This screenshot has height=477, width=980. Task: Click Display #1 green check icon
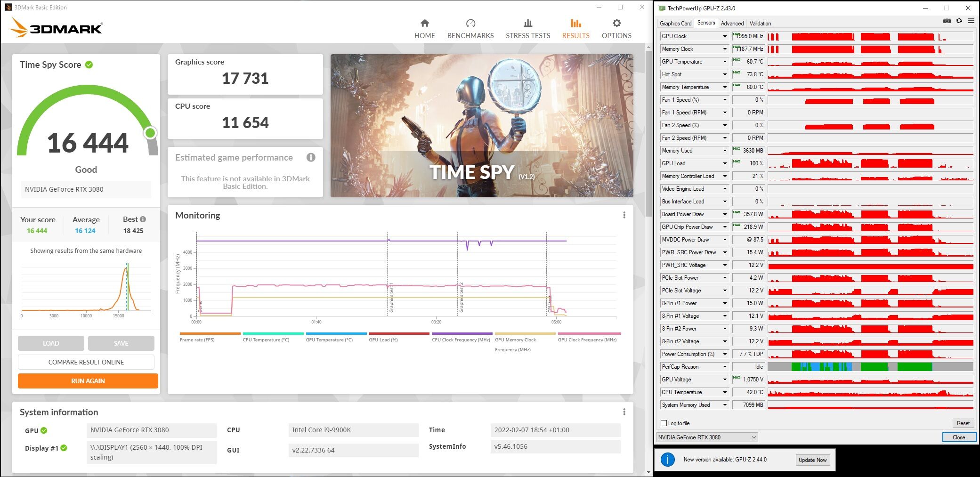[64, 448]
